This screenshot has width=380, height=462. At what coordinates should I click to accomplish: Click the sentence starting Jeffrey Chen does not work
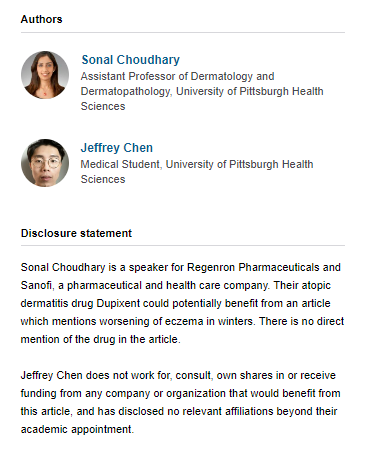tap(181, 402)
